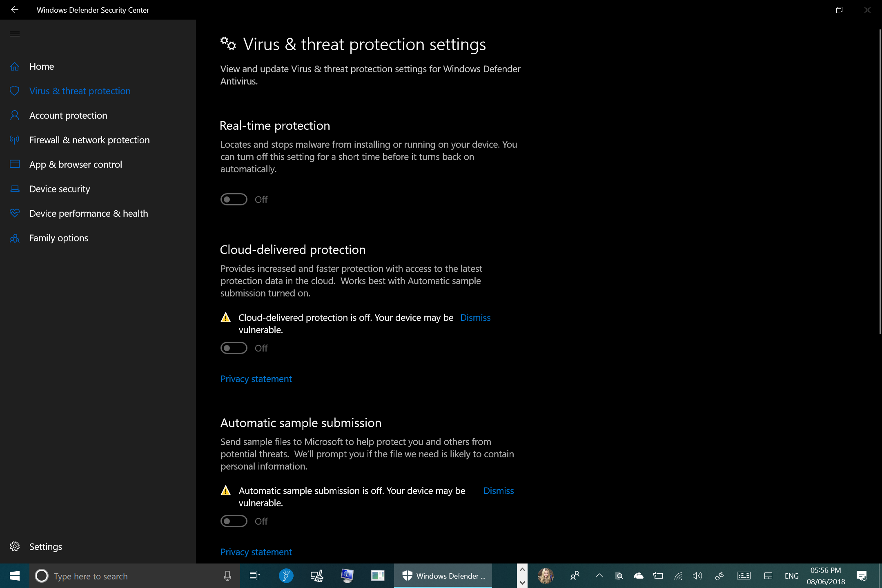
Task: Dismiss the Cloud-delivered protection warning
Action: point(475,318)
